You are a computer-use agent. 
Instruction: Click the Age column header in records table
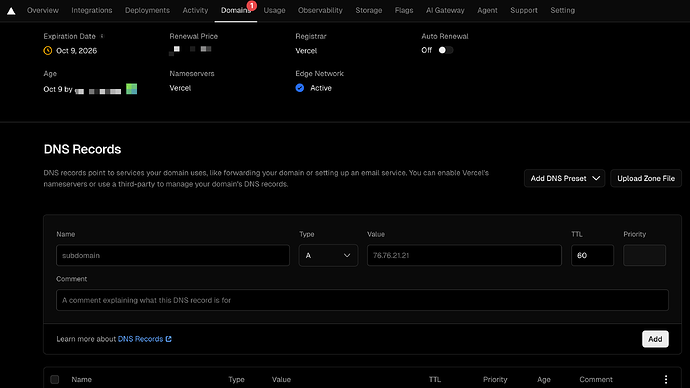pyautogui.click(x=543, y=379)
